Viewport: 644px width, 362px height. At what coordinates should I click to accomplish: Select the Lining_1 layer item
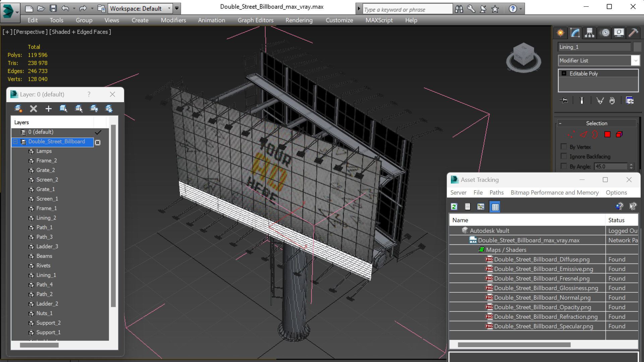[46, 275]
